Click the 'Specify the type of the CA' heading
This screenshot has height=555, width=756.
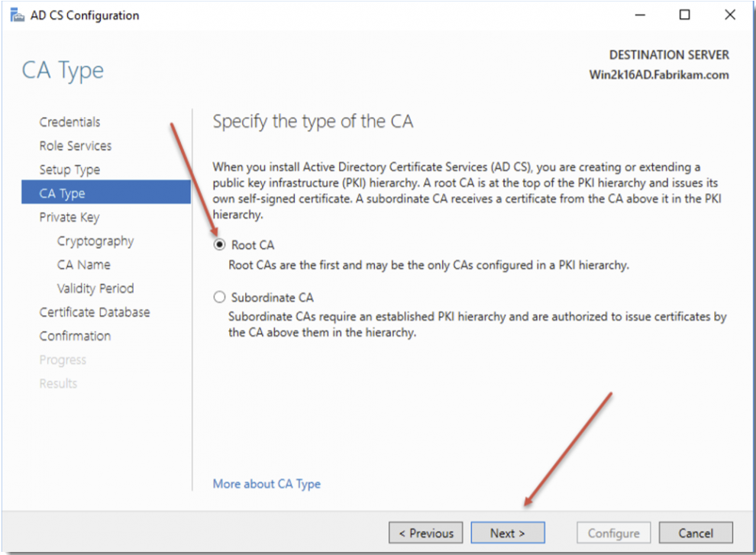pos(313,121)
